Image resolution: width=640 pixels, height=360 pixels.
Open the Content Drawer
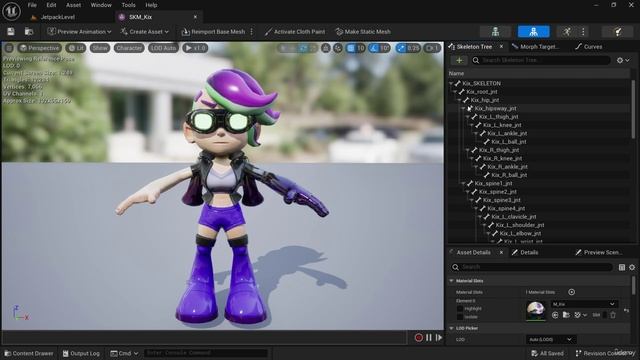(29, 353)
